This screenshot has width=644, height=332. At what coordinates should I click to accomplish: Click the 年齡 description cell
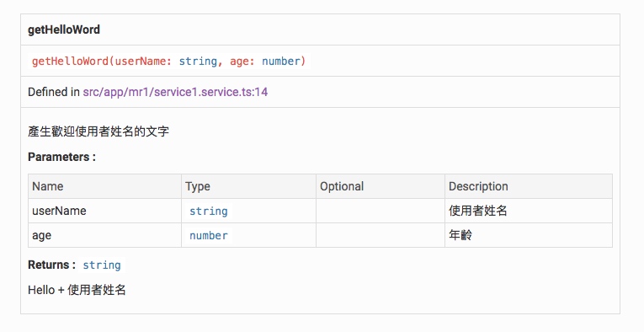[x=529, y=235]
